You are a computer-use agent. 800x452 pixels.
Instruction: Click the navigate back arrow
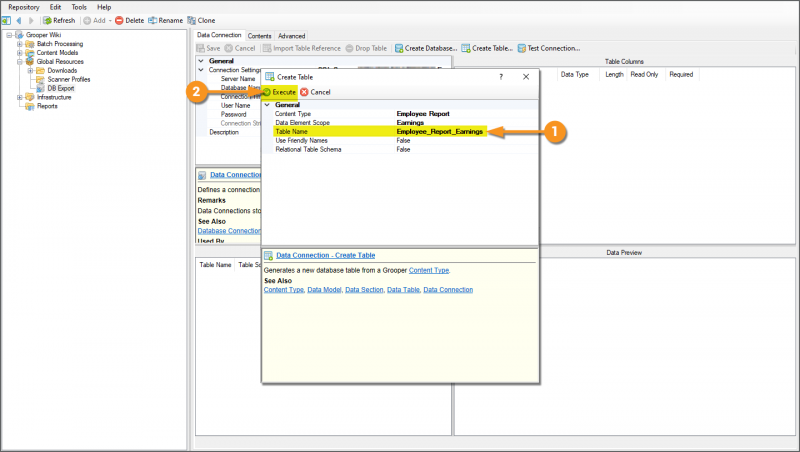click(18, 20)
